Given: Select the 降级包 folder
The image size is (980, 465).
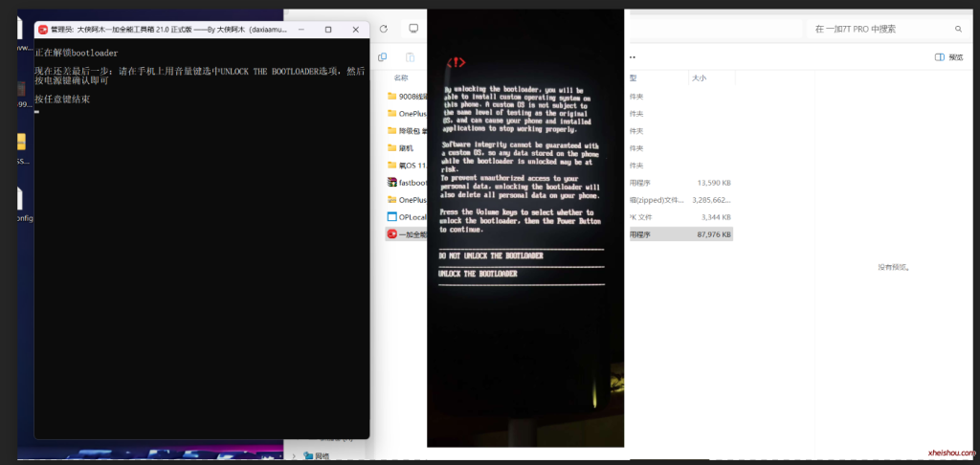Looking at the screenshot, I should pyautogui.click(x=406, y=131).
